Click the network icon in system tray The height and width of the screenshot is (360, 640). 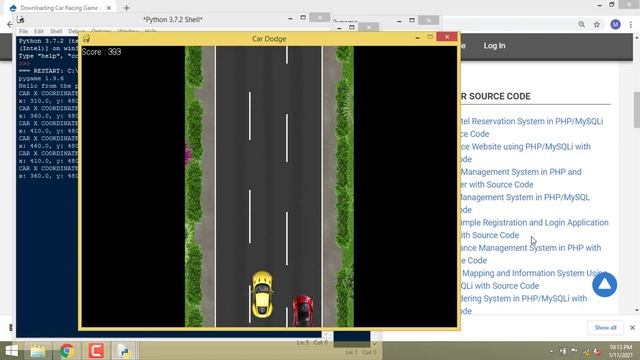587,351
